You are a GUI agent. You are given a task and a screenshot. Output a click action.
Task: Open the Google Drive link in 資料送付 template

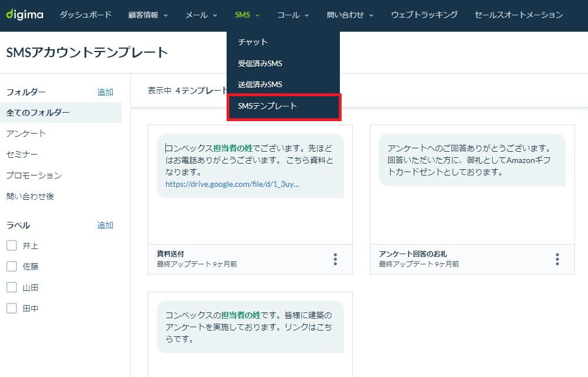[232, 184]
